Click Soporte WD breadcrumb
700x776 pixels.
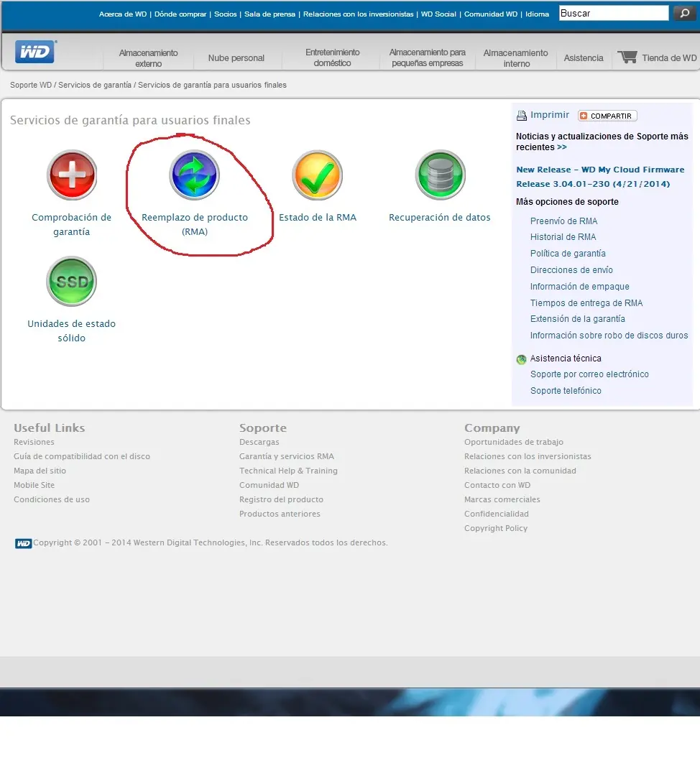(31, 85)
